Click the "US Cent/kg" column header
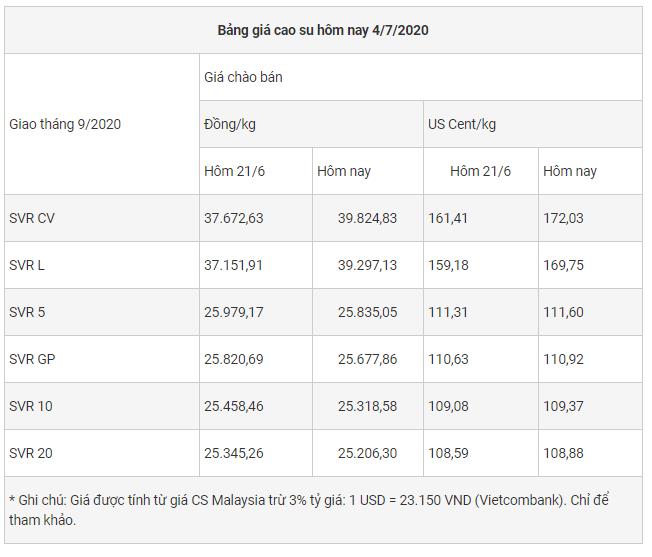This screenshot has width=652, height=557. (x=462, y=124)
